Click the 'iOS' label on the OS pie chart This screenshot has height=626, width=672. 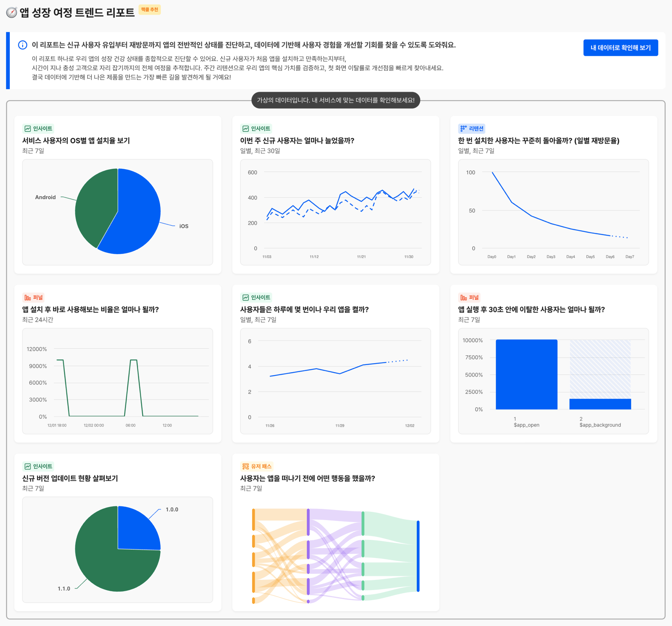coord(184,226)
